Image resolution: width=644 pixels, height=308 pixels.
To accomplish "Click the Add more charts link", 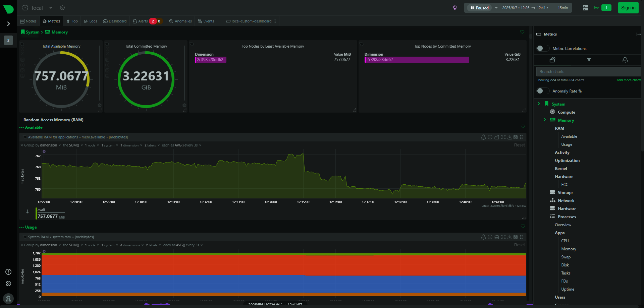I will [x=629, y=80].
